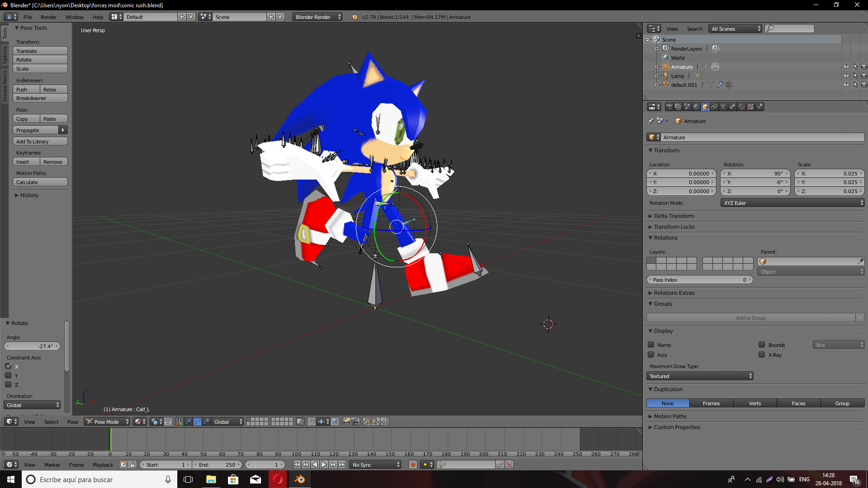Open the Render Layers properties tab
Screen dimensions: 868x488
(x=678, y=107)
